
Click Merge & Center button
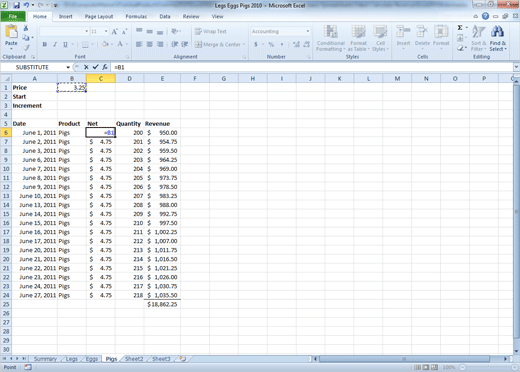pyautogui.click(x=218, y=44)
